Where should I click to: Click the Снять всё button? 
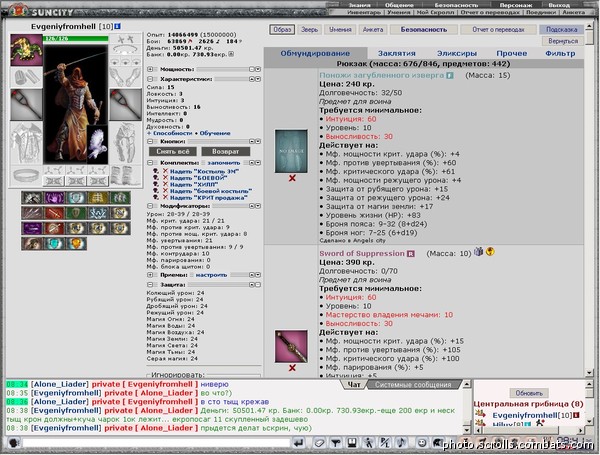(x=173, y=152)
